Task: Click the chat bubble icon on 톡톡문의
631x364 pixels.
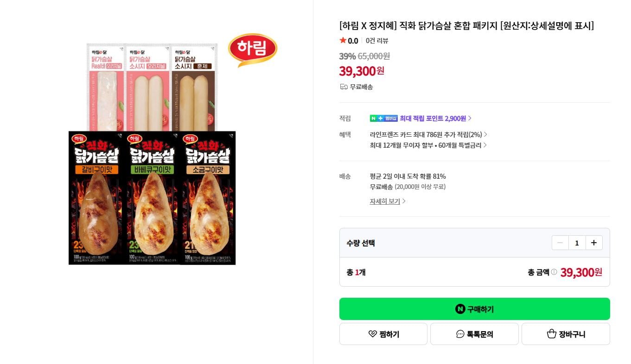Action: click(x=460, y=334)
